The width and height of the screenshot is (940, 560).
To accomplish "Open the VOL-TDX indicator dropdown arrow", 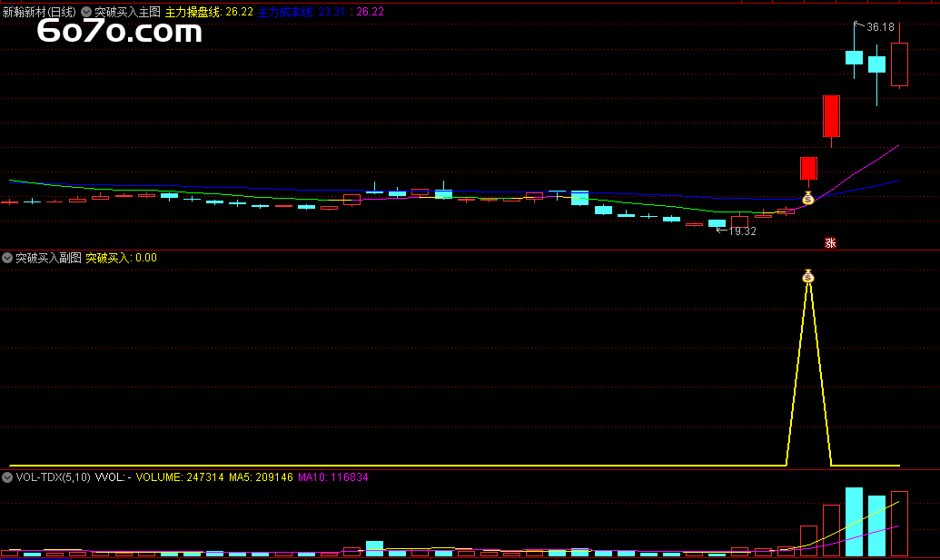I will (x=7, y=477).
